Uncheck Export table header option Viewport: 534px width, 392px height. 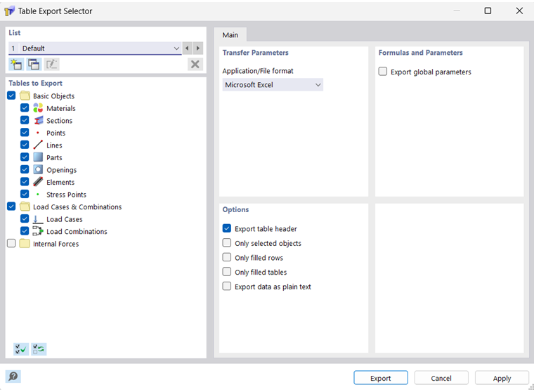227,228
